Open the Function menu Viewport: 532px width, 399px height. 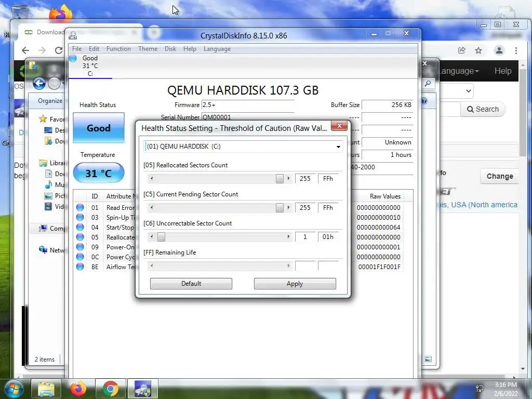click(118, 49)
